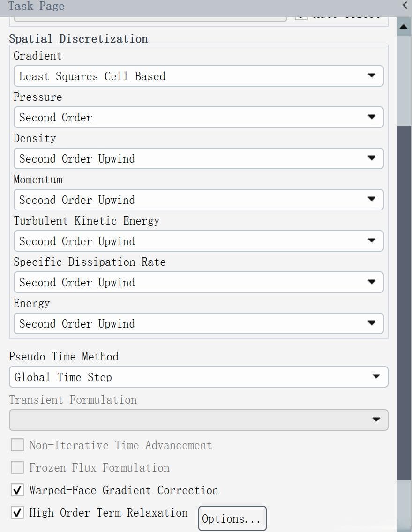
Task: Click the vertical scrollbar thumb
Action: click(404, 303)
